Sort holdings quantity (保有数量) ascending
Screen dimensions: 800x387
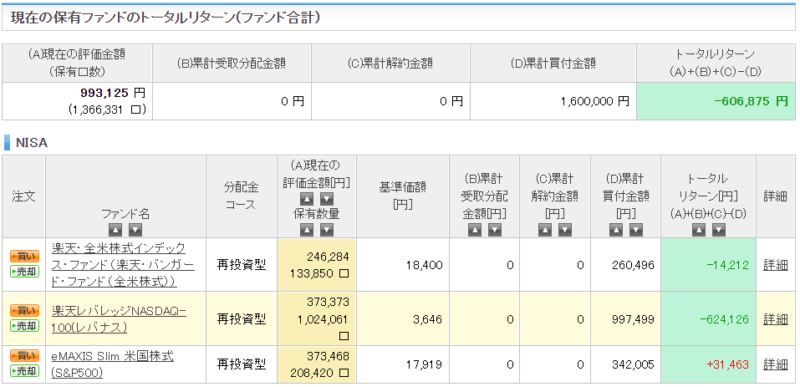point(307,230)
